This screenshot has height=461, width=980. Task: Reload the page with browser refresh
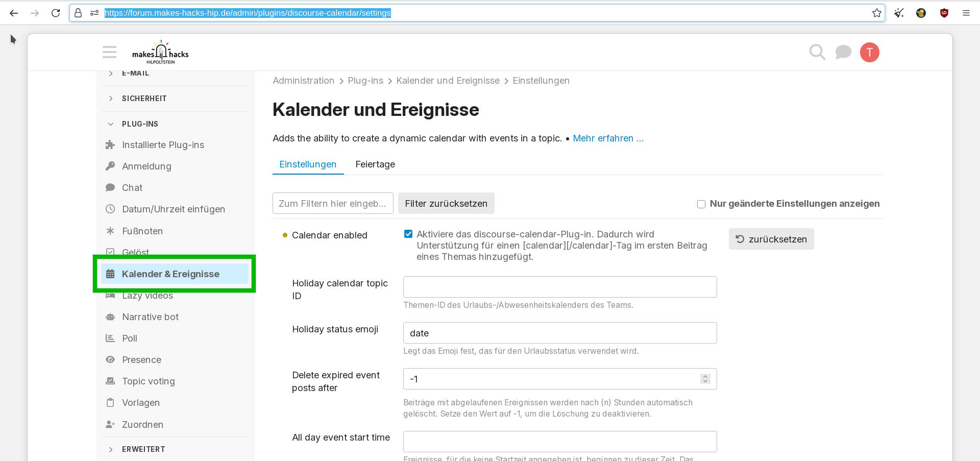tap(56, 13)
